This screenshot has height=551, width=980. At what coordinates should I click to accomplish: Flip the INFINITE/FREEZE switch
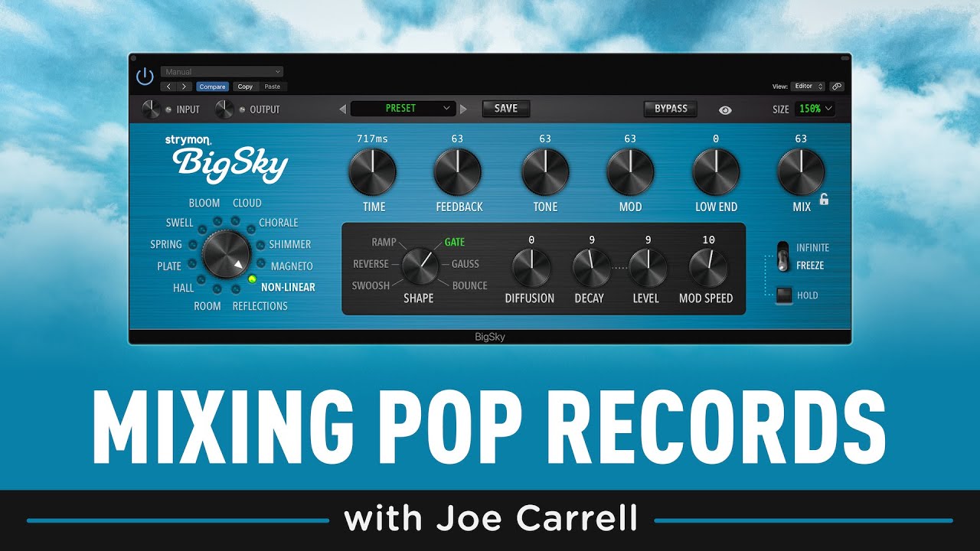click(x=782, y=256)
